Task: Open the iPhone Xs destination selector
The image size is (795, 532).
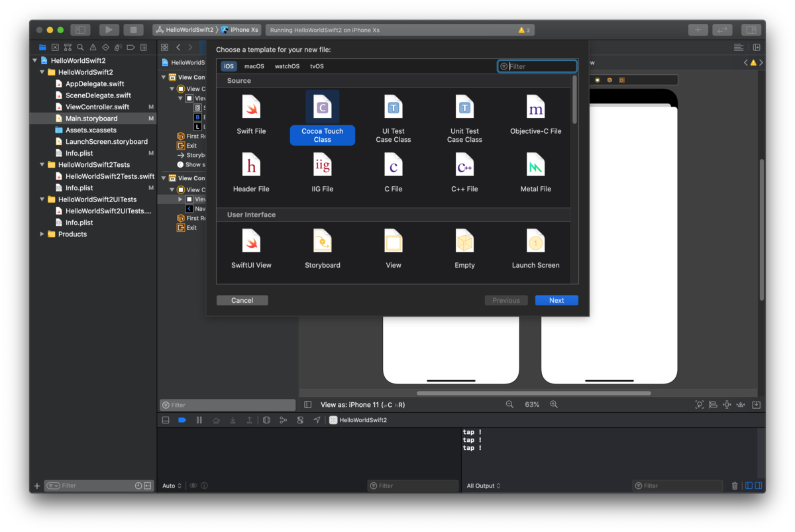Action: pyautogui.click(x=240, y=30)
